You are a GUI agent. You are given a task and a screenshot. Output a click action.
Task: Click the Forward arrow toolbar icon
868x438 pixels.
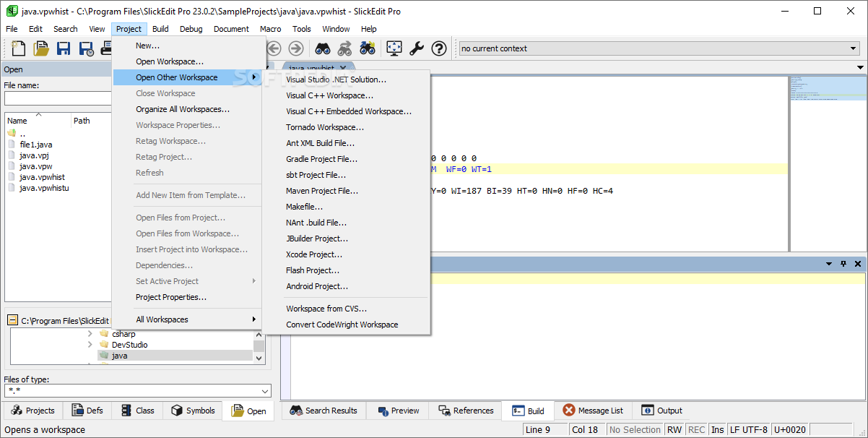[x=296, y=48]
